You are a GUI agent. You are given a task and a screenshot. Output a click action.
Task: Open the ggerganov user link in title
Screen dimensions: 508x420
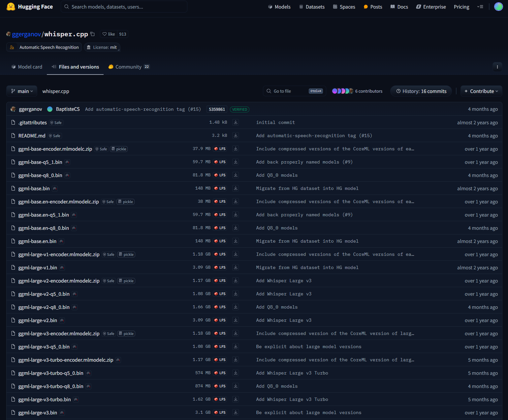pos(26,34)
